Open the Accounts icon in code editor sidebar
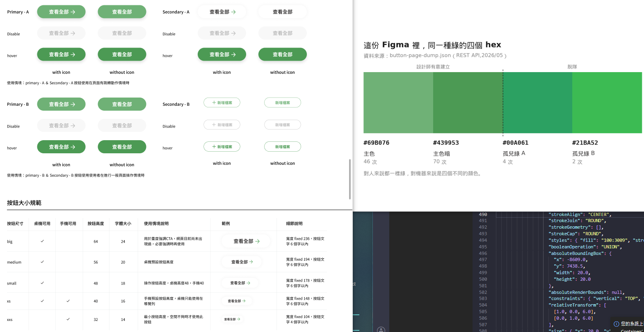The image size is (644, 332). 381,330
